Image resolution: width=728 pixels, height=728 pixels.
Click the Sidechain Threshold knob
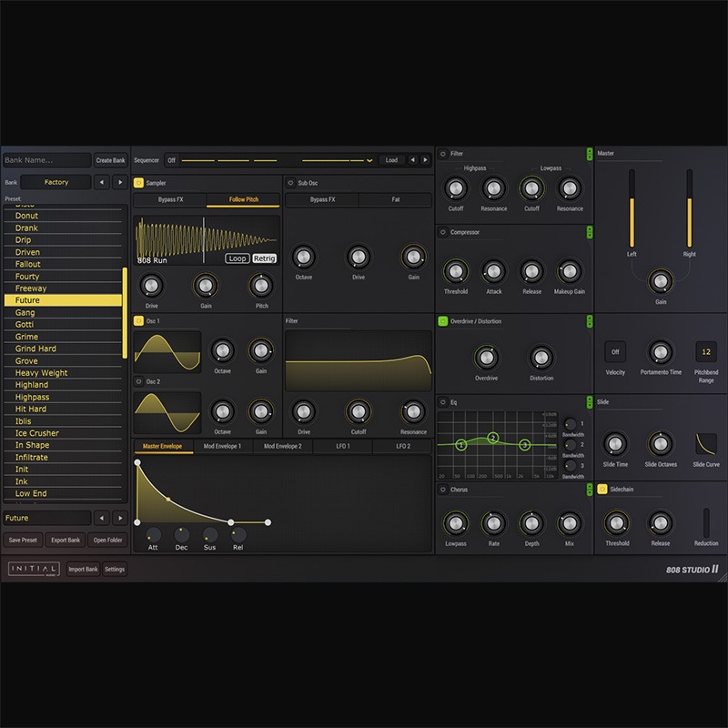617,523
